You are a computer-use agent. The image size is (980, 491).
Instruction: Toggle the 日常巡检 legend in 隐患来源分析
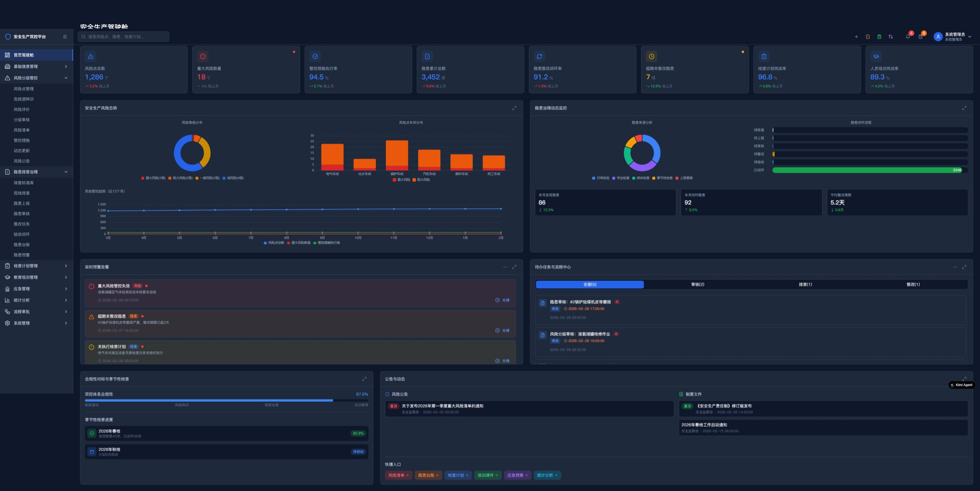(x=601, y=178)
